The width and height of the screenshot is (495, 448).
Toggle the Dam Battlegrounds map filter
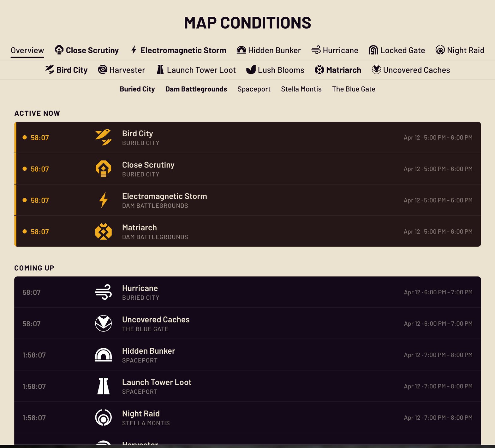pos(196,89)
